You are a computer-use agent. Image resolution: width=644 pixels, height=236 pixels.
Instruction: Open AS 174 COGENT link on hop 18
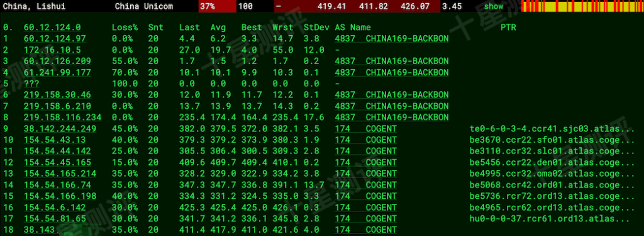(x=365, y=230)
